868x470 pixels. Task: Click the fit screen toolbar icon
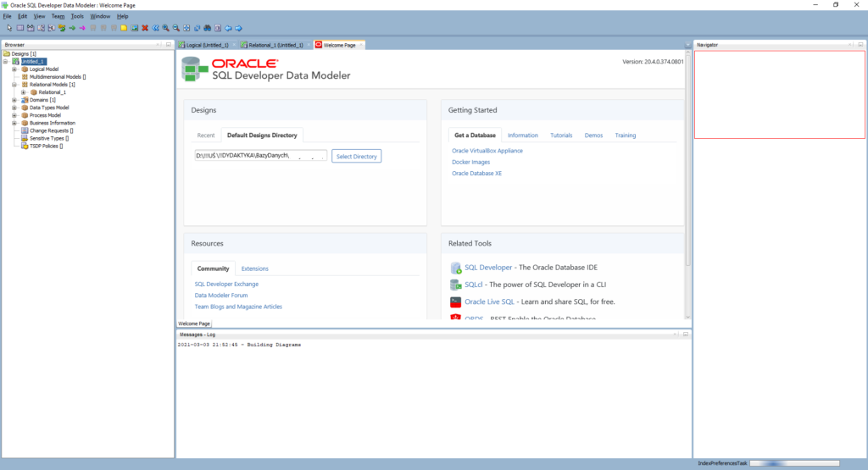[186, 28]
